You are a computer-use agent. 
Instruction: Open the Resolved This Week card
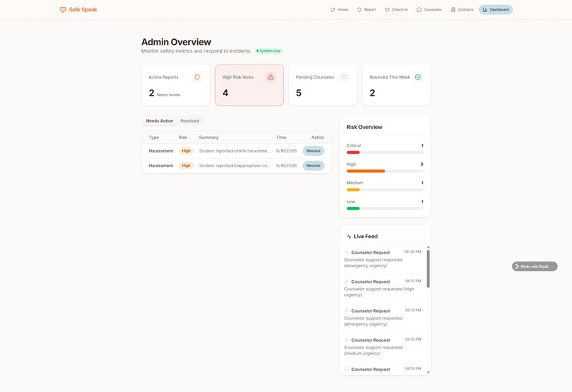(397, 85)
